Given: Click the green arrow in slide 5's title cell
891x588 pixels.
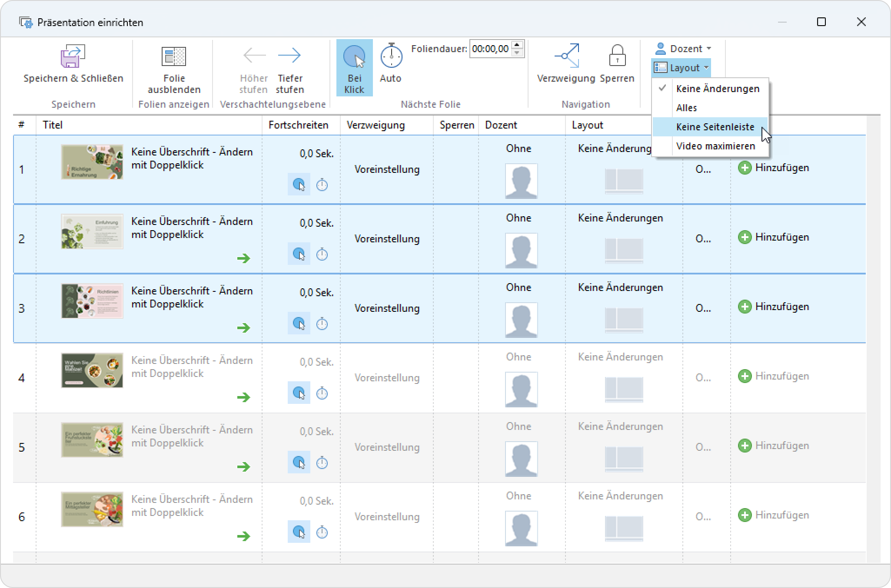Looking at the screenshot, I should [x=244, y=467].
